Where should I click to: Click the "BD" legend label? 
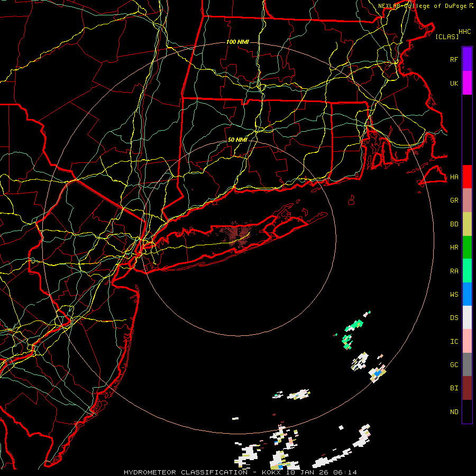(x=454, y=224)
